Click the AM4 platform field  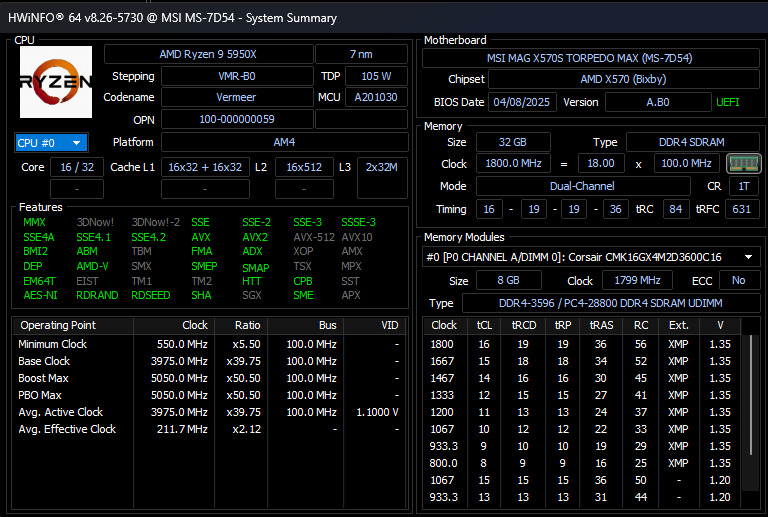pyautogui.click(x=285, y=142)
